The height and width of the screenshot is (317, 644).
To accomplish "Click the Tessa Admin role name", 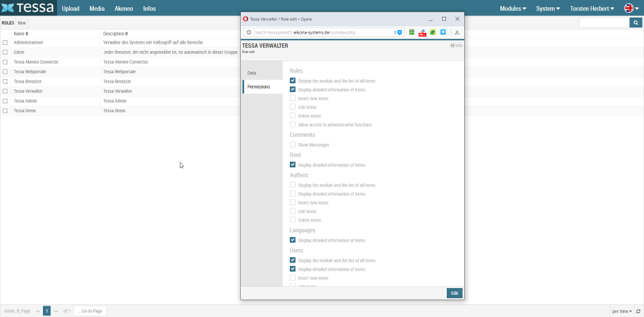I will coord(25,101).
